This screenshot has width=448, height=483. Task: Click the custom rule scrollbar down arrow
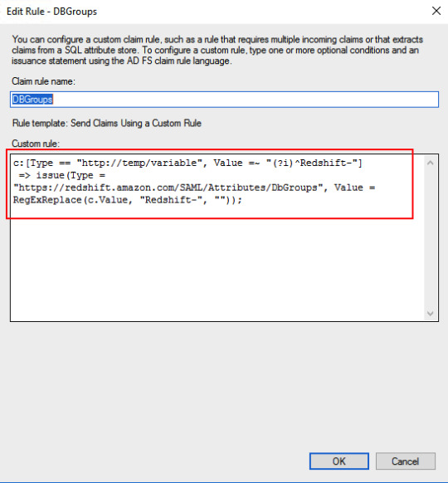[431, 313]
